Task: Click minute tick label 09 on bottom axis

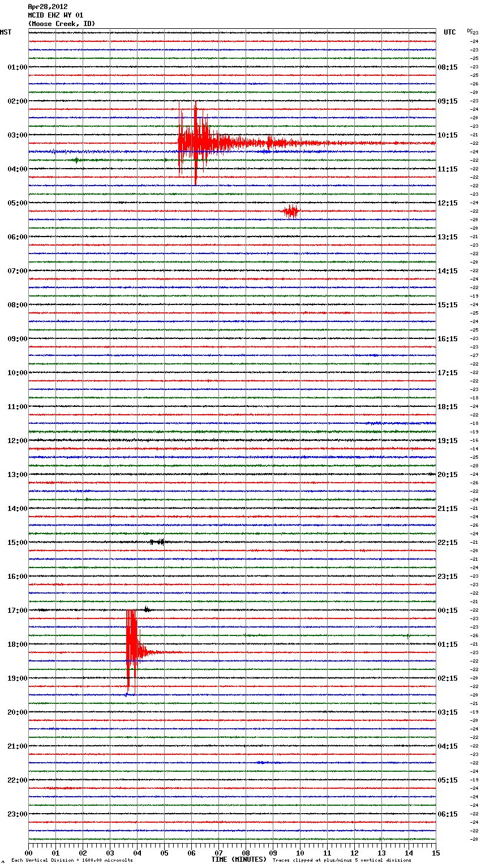Action: 273,853
